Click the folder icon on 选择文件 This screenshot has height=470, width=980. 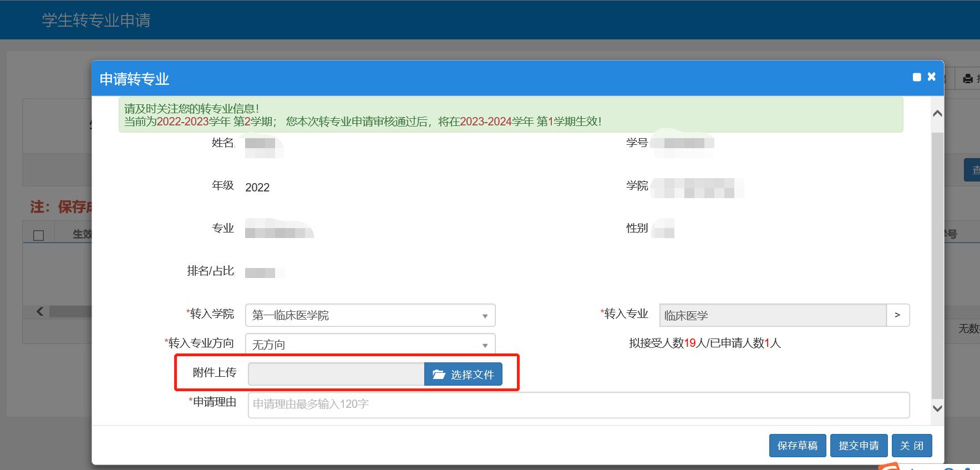tap(439, 375)
